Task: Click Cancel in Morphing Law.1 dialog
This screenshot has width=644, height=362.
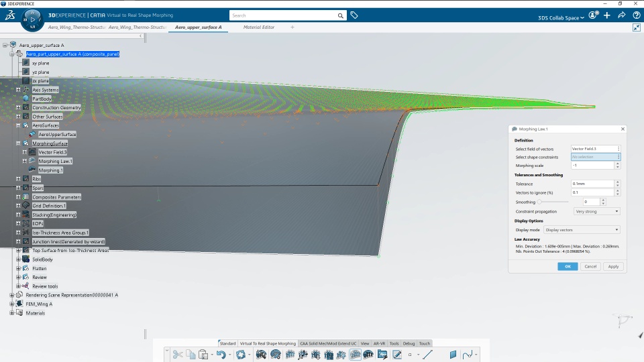Action: click(590, 266)
